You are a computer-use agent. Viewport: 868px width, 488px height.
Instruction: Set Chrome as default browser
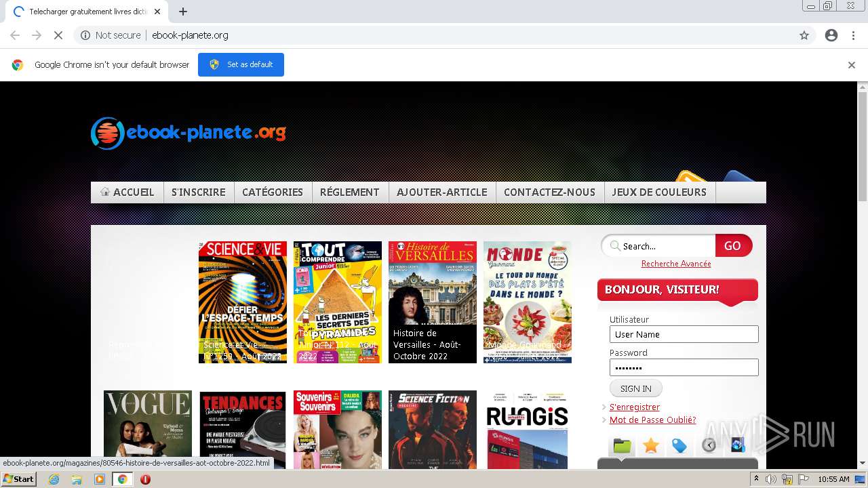tap(241, 65)
